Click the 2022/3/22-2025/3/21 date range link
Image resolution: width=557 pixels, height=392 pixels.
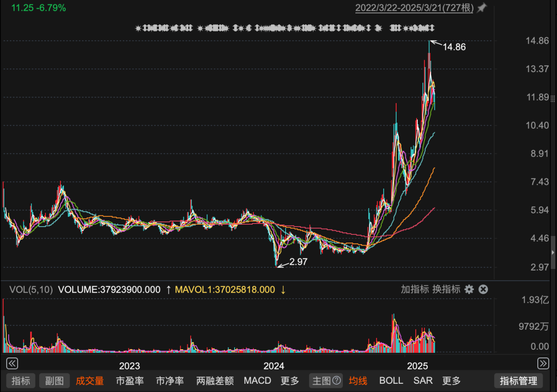(x=415, y=8)
